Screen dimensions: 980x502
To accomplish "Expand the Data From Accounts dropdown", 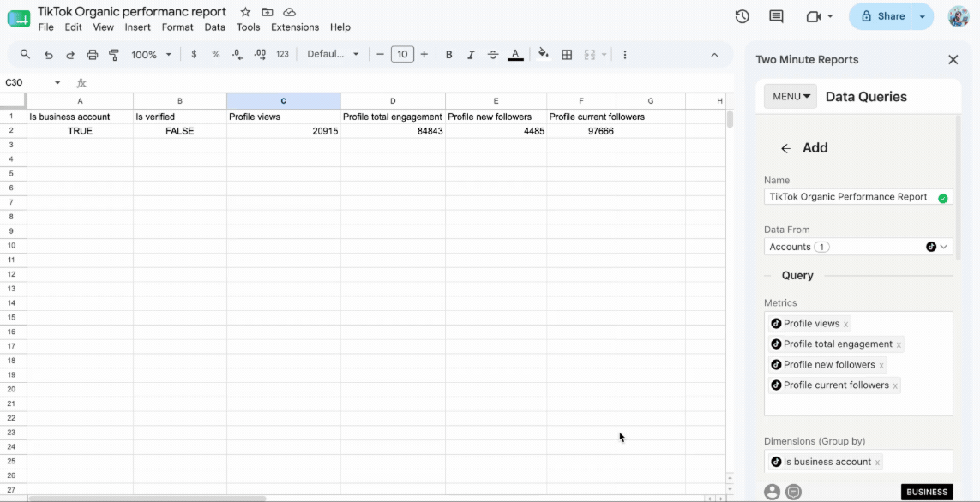I will click(x=858, y=247).
